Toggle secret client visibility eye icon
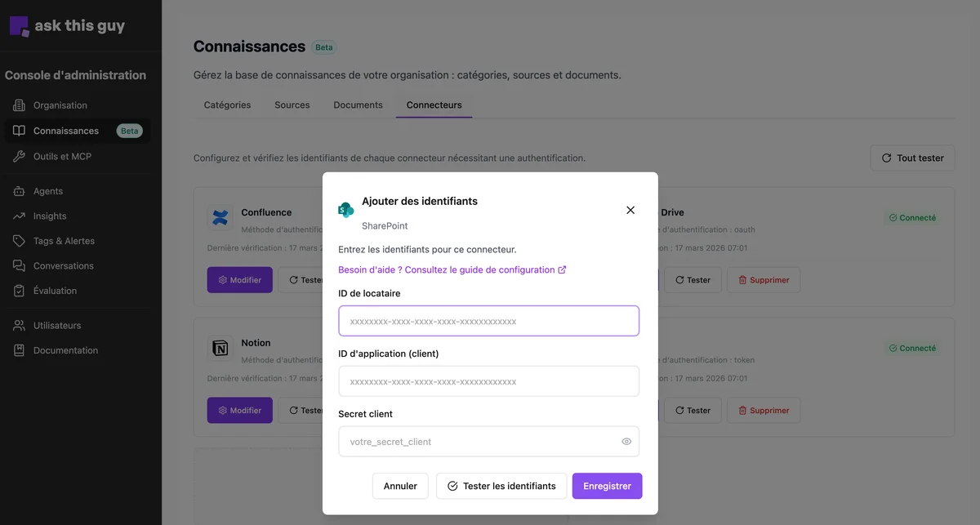Image resolution: width=980 pixels, height=525 pixels. 626,442
